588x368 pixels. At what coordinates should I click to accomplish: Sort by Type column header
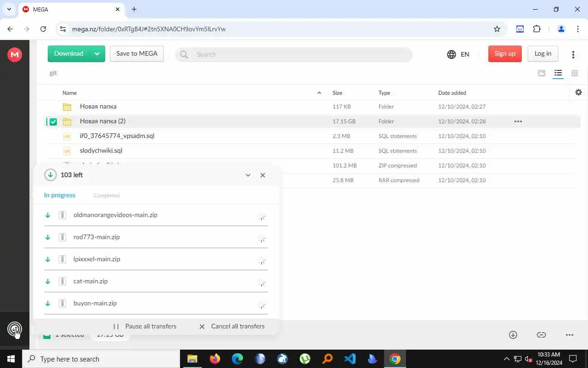(x=384, y=93)
